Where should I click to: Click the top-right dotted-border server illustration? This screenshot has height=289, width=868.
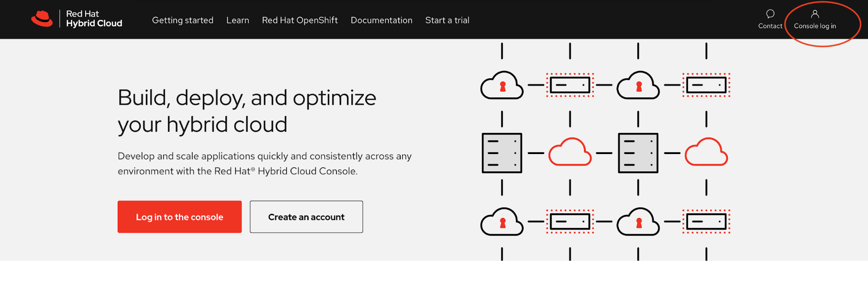(x=706, y=85)
